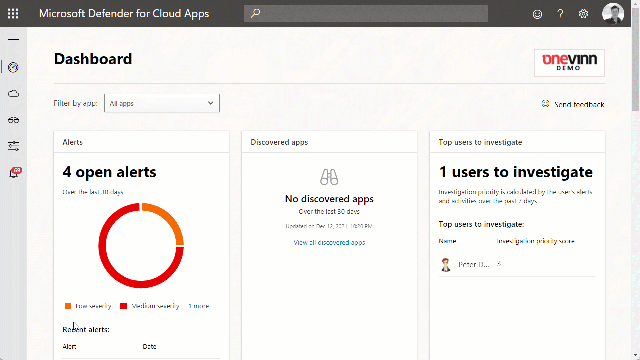The image size is (640, 360).
Task: Open the Alerts bell sidebar icon
Action: point(15,172)
